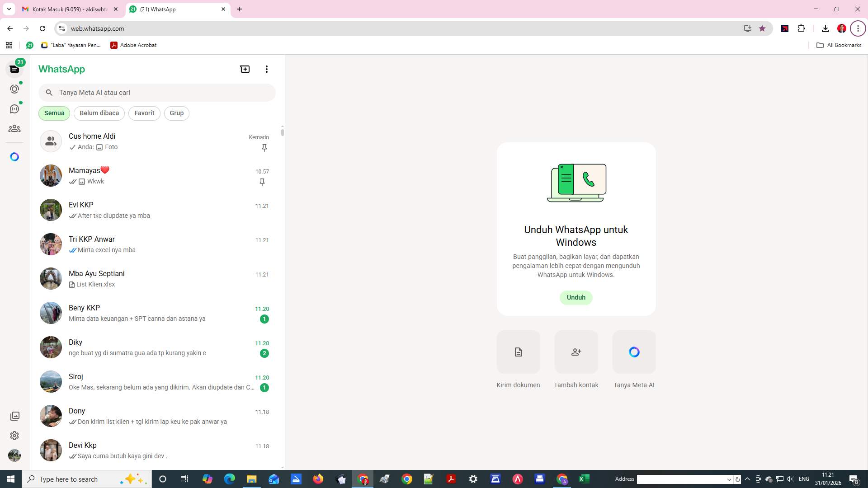Open the media gallery sidebar icon

click(14, 416)
